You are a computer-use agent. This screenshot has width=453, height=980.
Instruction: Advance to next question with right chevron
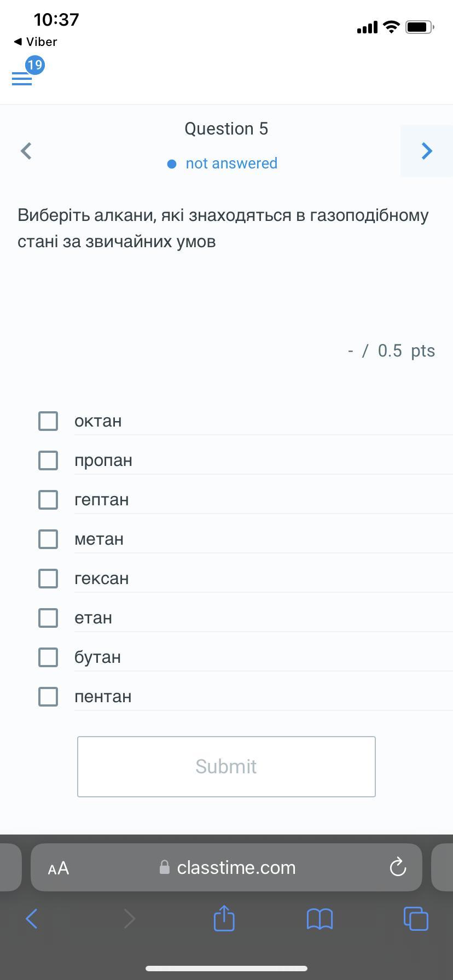point(427,151)
